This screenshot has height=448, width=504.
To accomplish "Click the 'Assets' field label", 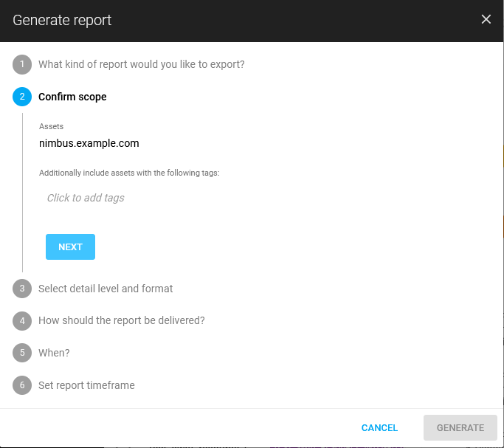I will [x=51, y=126].
